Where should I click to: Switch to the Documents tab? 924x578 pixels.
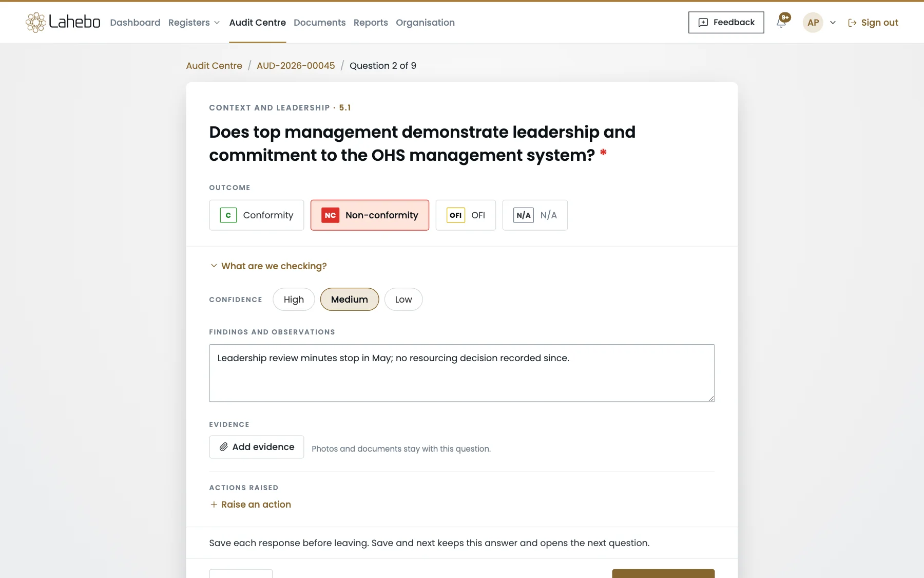(x=319, y=23)
